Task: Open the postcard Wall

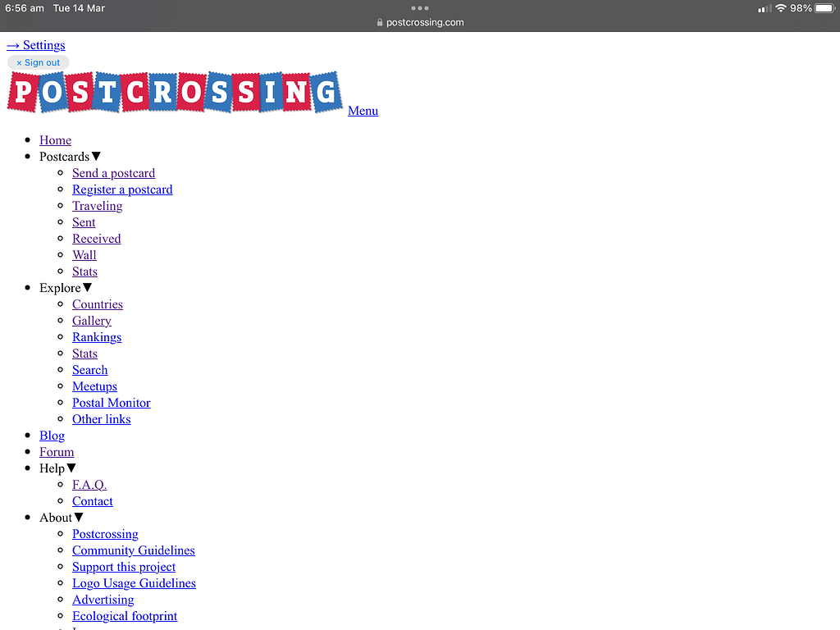Action: (x=84, y=255)
